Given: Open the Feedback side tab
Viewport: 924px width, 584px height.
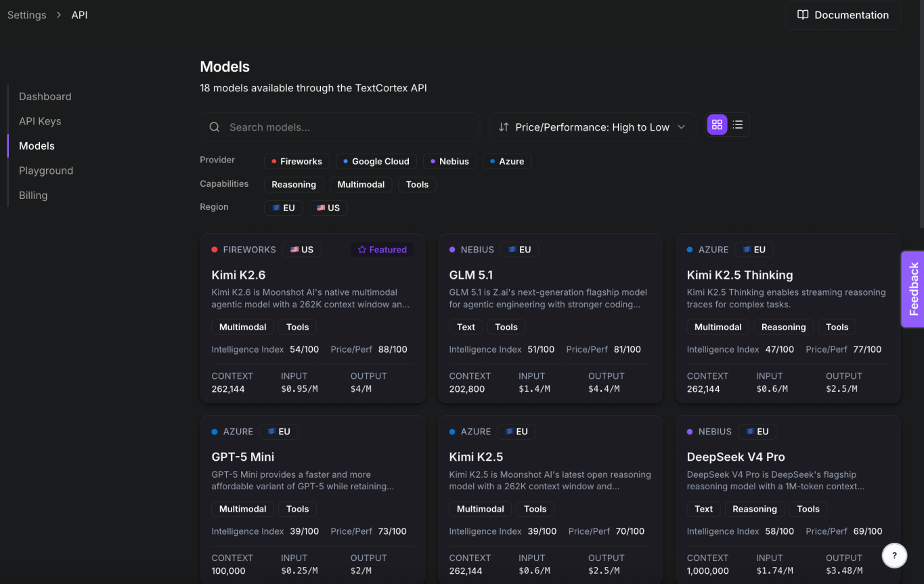Looking at the screenshot, I should [x=913, y=289].
